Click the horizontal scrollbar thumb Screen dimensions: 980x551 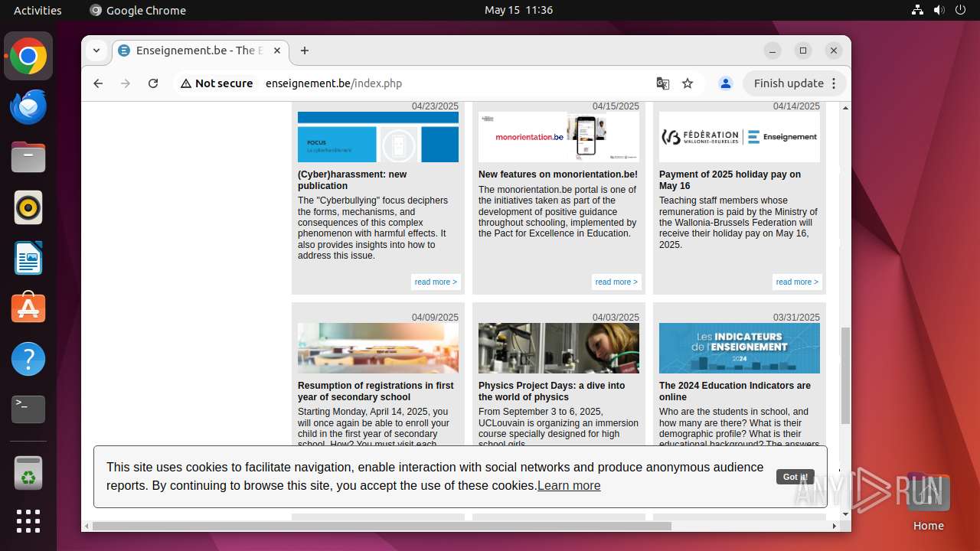coord(381,526)
